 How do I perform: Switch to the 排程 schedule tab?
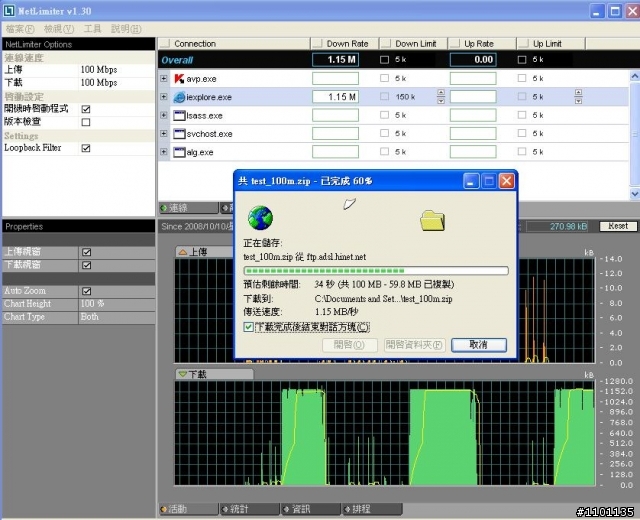click(x=372, y=509)
